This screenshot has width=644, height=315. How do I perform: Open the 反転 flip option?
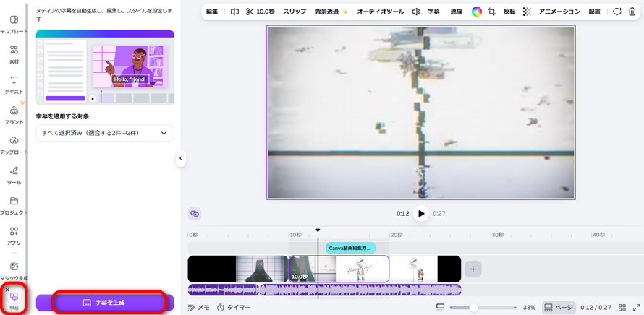509,12
